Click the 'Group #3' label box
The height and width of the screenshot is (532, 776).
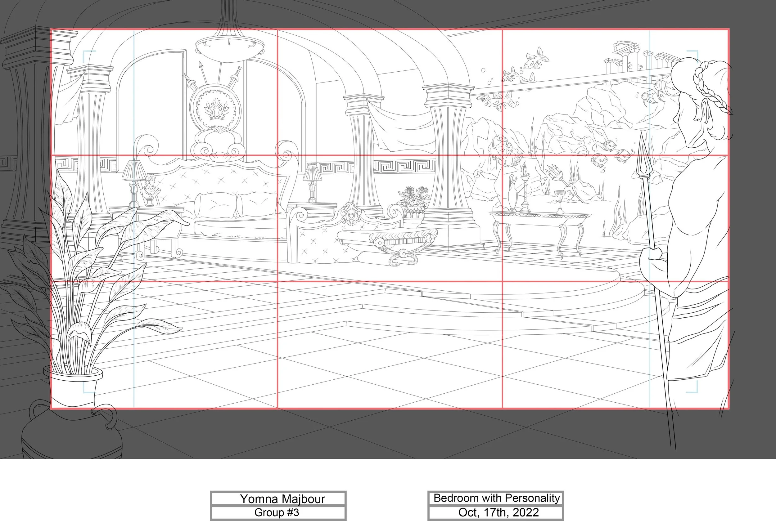[278, 513]
